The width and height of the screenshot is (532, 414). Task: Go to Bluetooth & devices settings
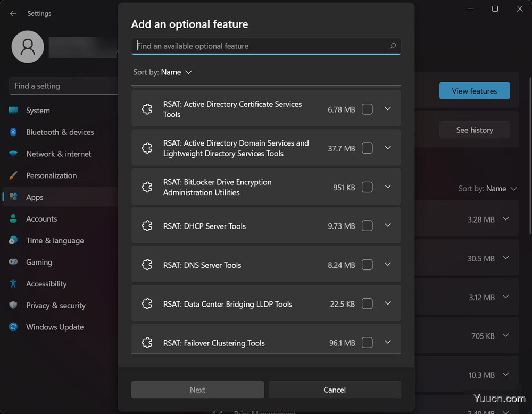(x=61, y=132)
